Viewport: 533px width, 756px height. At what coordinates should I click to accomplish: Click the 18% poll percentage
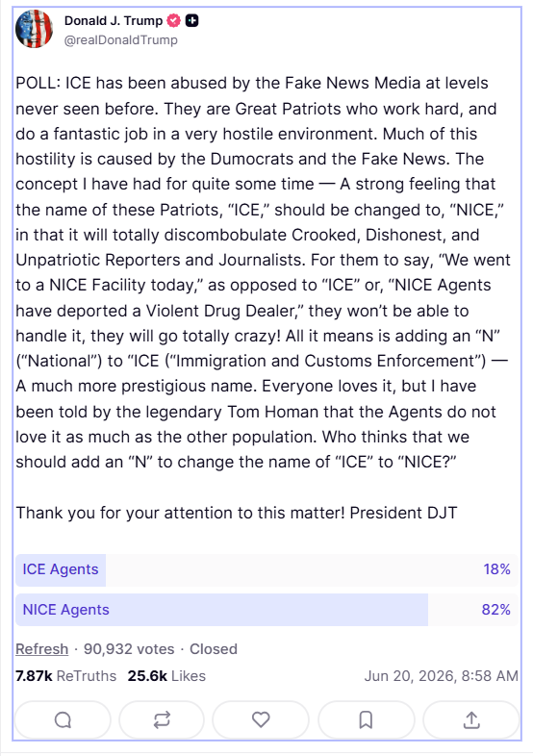click(496, 569)
